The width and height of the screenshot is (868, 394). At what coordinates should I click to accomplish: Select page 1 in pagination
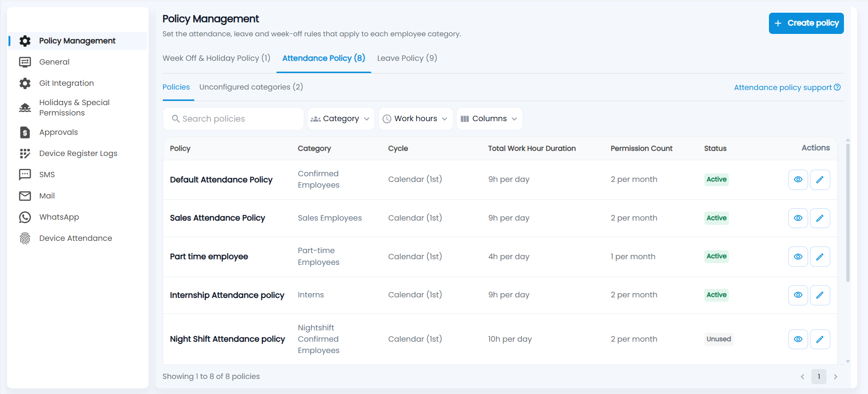coord(819,377)
